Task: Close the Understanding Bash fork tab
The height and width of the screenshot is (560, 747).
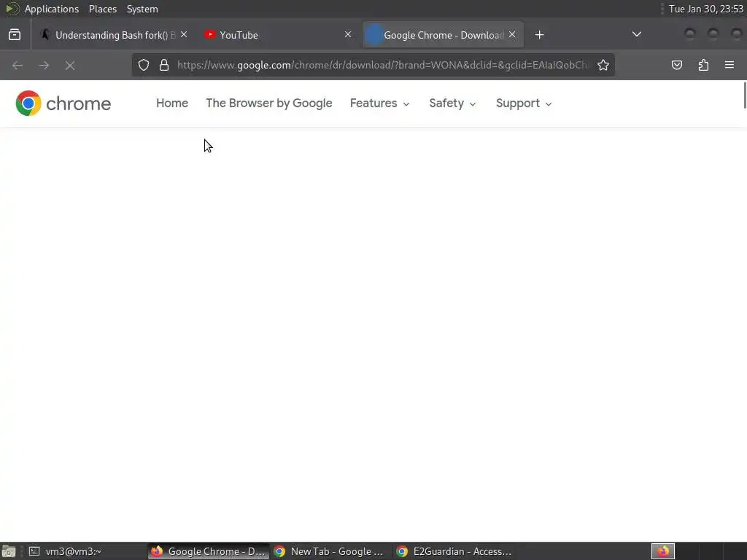Action: coord(184,34)
